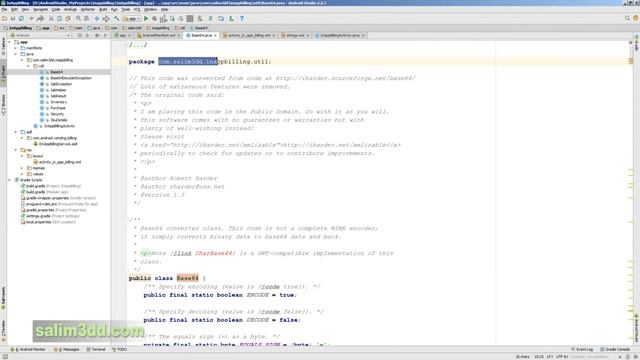Select proguard-rules.pro in Gradle Scripts
Viewport: 640px width, 360px height.
[41, 204]
